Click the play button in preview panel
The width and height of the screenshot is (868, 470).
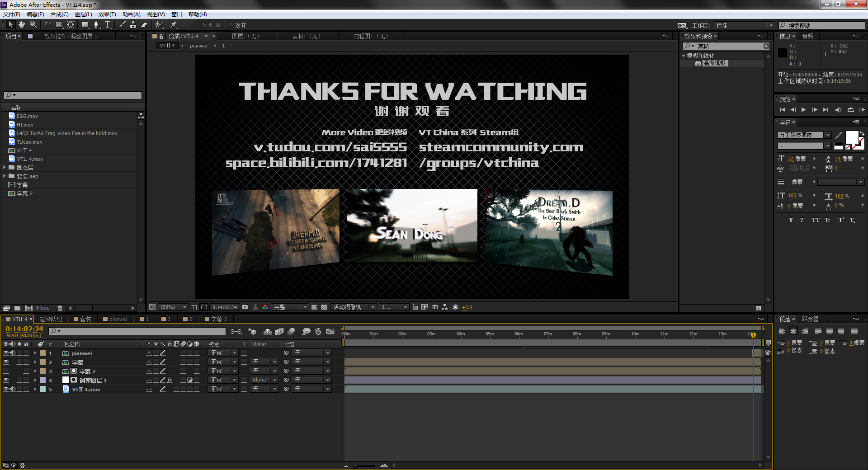tap(803, 110)
